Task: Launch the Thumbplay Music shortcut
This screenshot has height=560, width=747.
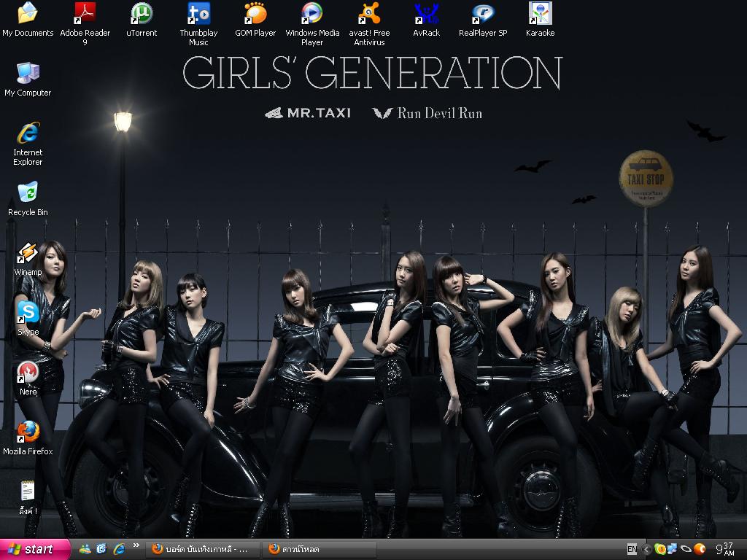Action: tap(198, 24)
